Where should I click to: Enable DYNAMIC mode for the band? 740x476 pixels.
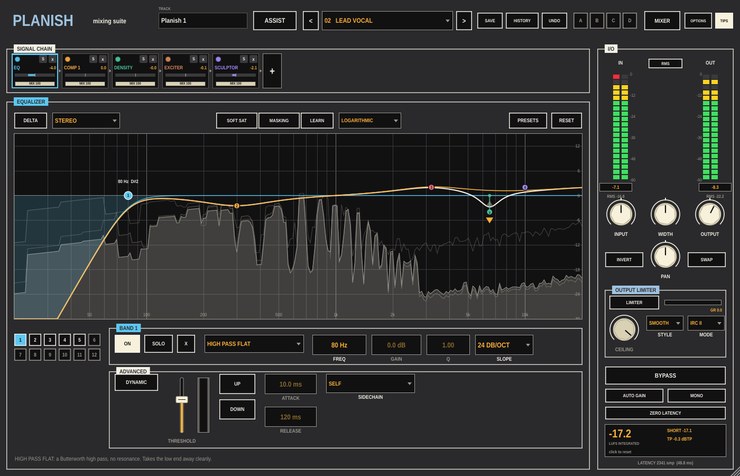(136, 383)
